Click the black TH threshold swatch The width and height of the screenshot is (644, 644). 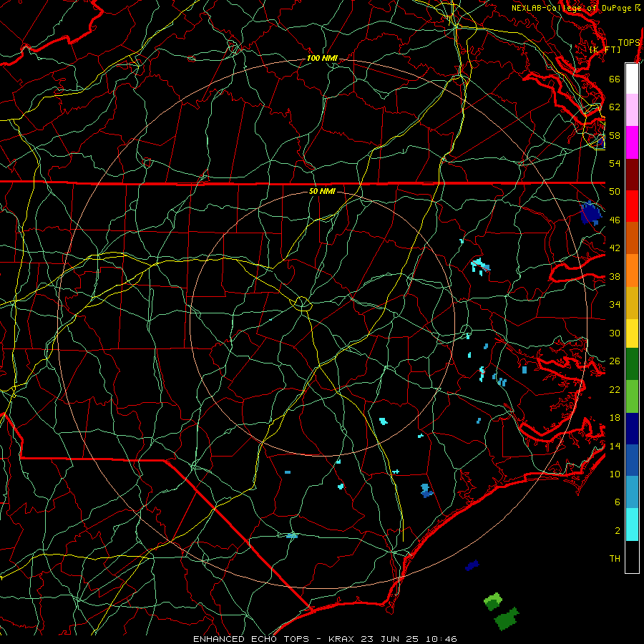pyautogui.click(x=632, y=557)
